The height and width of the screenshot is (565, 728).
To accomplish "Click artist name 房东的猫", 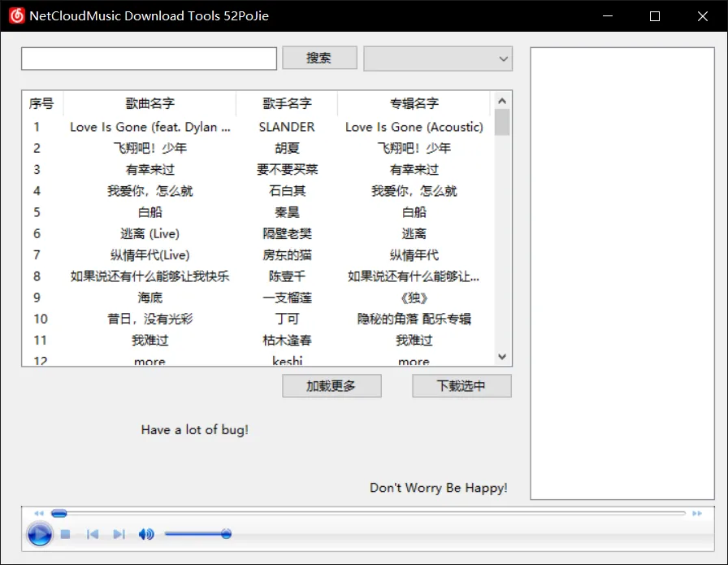I will pyautogui.click(x=287, y=255).
